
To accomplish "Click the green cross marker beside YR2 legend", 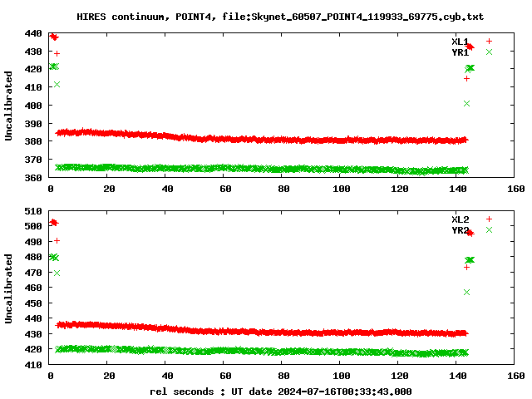I will click(x=489, y=230).
